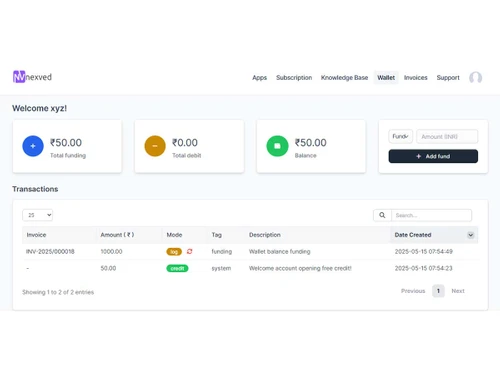Open the Invoices page
This screenshot has width=500, height=375.
416,78
